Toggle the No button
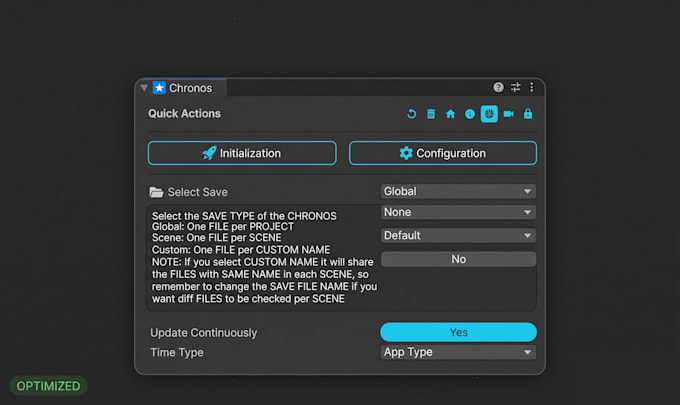Viewport: 680px width, 405px height. click(458, 259)
